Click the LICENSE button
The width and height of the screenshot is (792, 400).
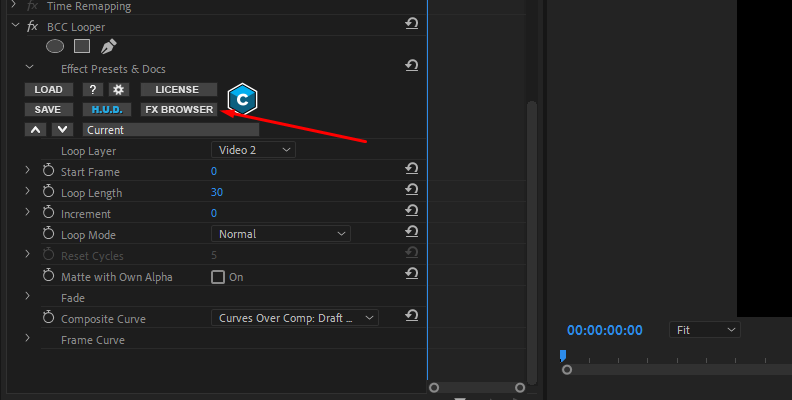(179, 89)
